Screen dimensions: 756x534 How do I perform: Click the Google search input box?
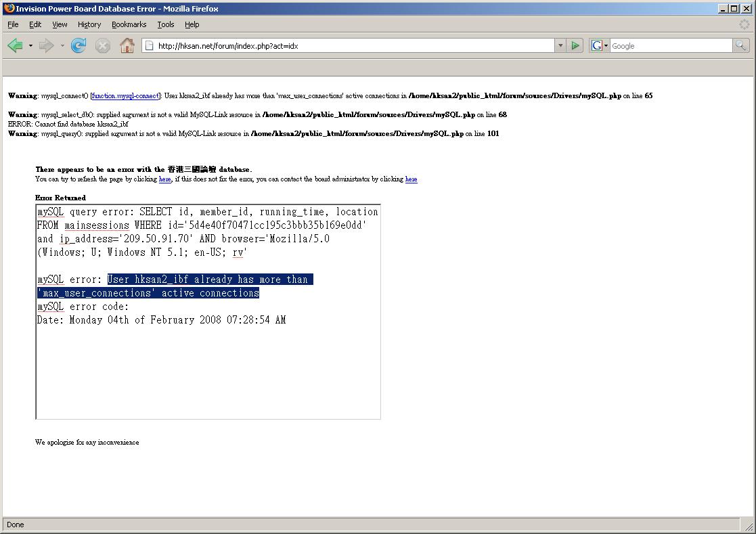click(671, 46)
